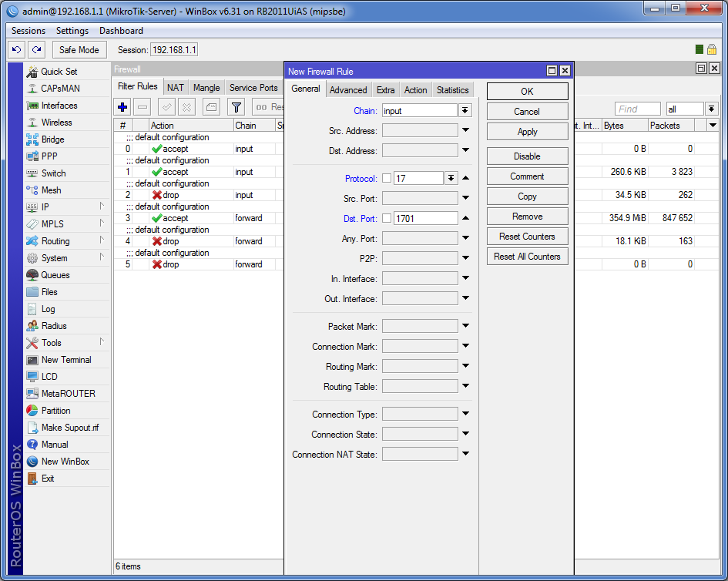Expand the Tools submenu

click(102, 342)
